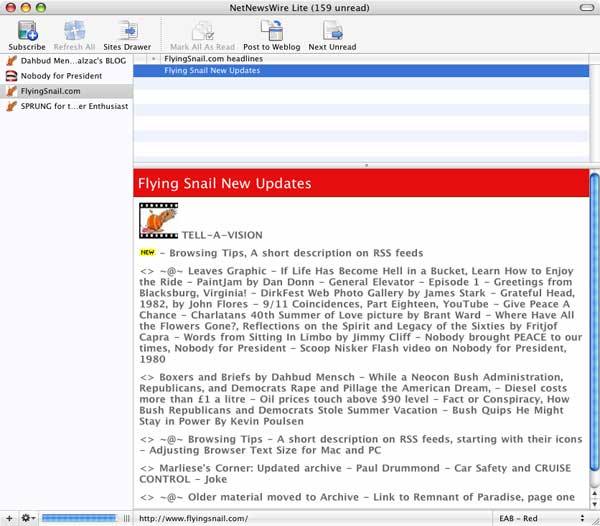Select the Flying Snail New Updates headline

click(361, 71)
